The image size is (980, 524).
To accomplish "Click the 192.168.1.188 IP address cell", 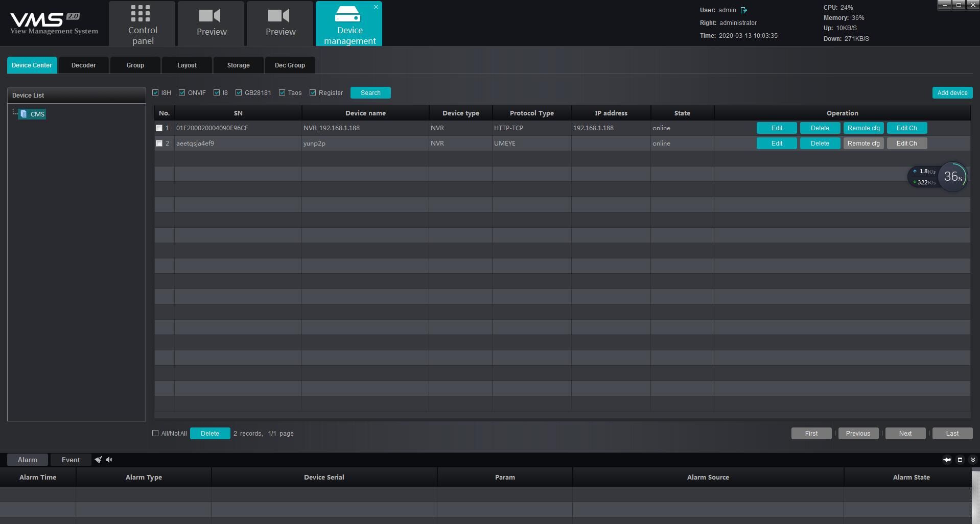I will point(611,128).
